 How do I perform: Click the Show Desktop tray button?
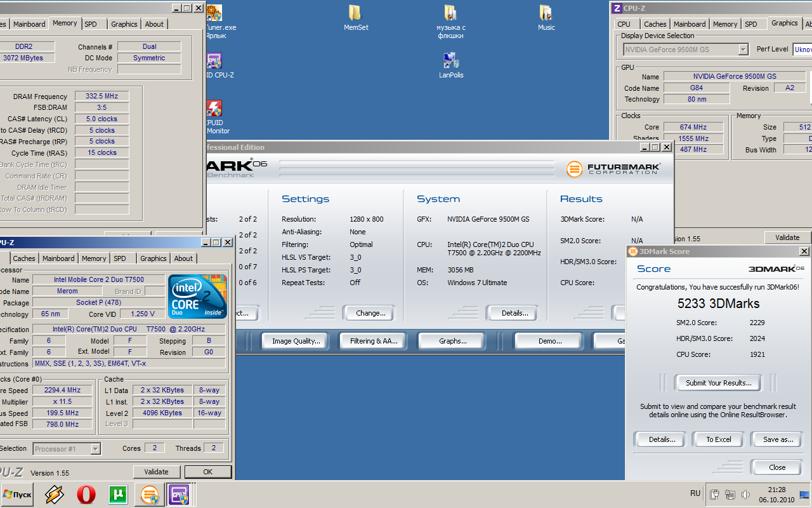tap(804, 495)
